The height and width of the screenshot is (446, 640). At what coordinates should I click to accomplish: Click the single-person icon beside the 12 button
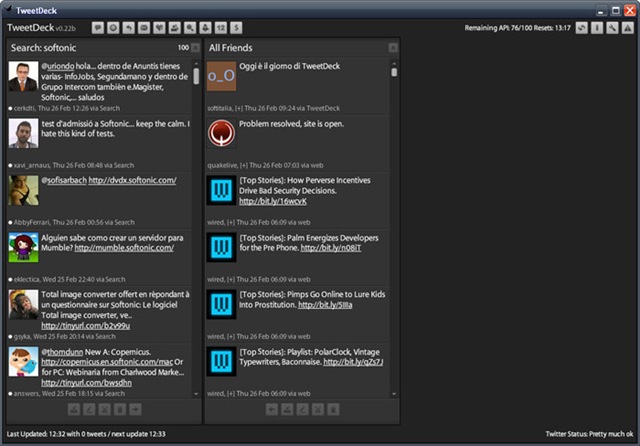pyautogui.click(x=205, y=28)
